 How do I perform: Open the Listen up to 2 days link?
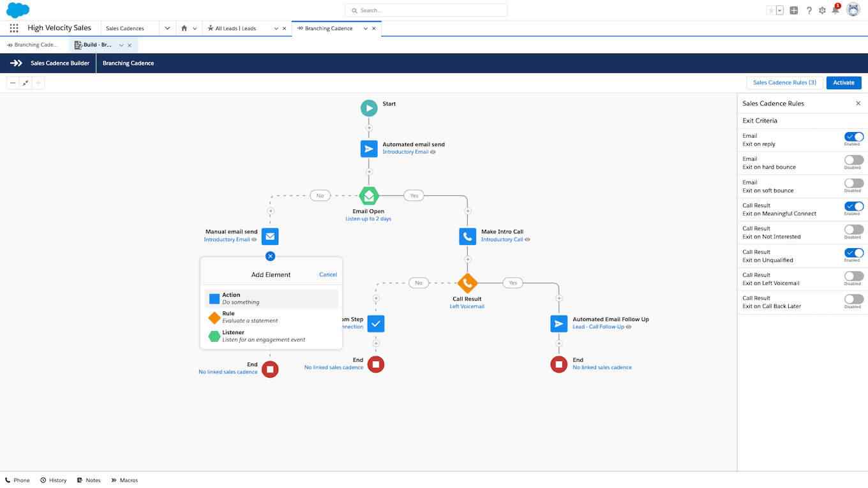tap(368, 219)
